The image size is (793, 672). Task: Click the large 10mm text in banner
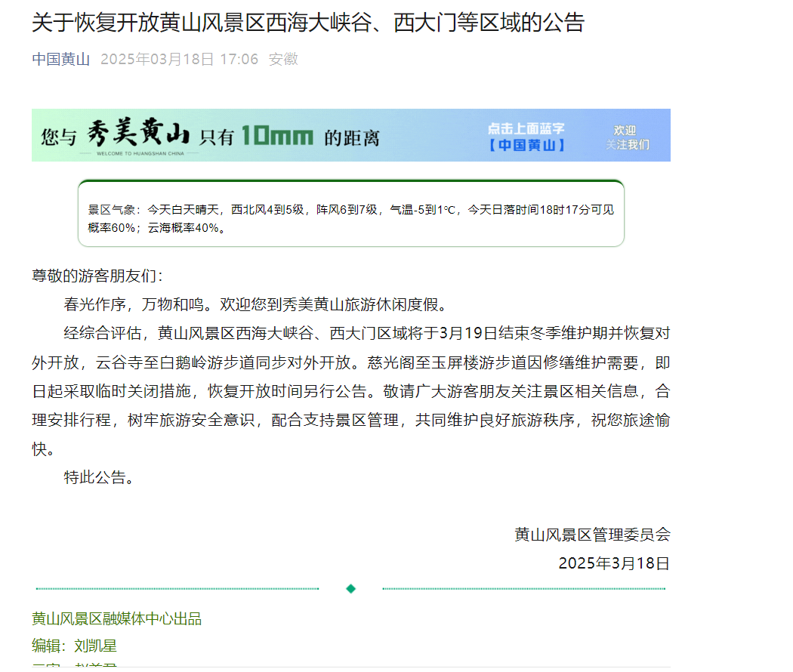coord(277,136)
